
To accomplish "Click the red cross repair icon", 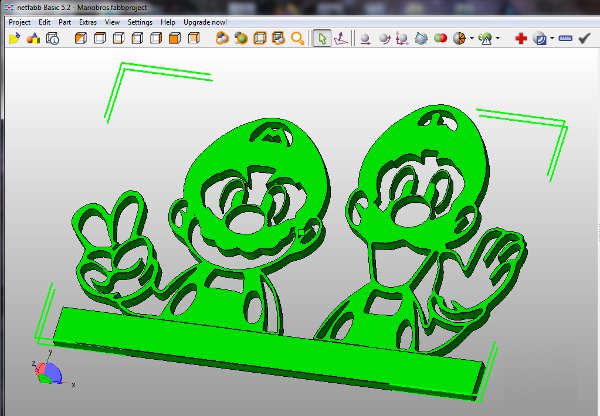I will [521, 38].
